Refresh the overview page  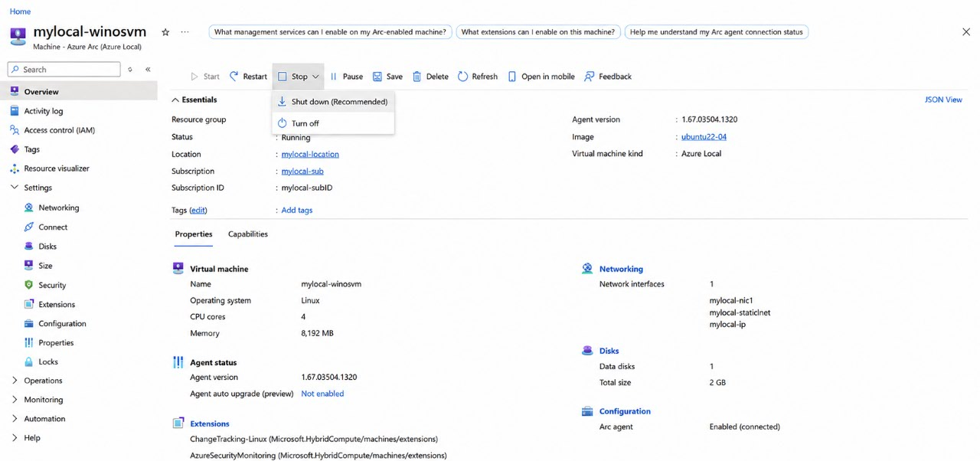pos(478,77)
